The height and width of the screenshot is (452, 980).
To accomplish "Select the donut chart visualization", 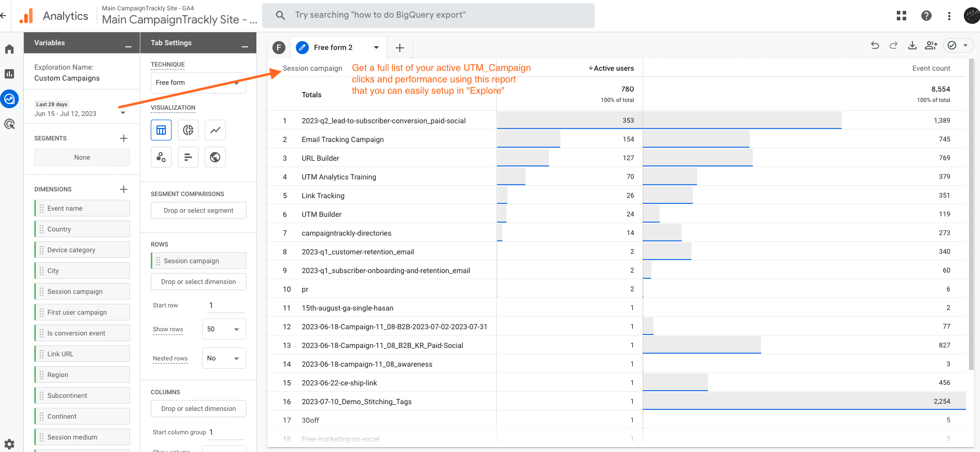I will pos(188,130).
